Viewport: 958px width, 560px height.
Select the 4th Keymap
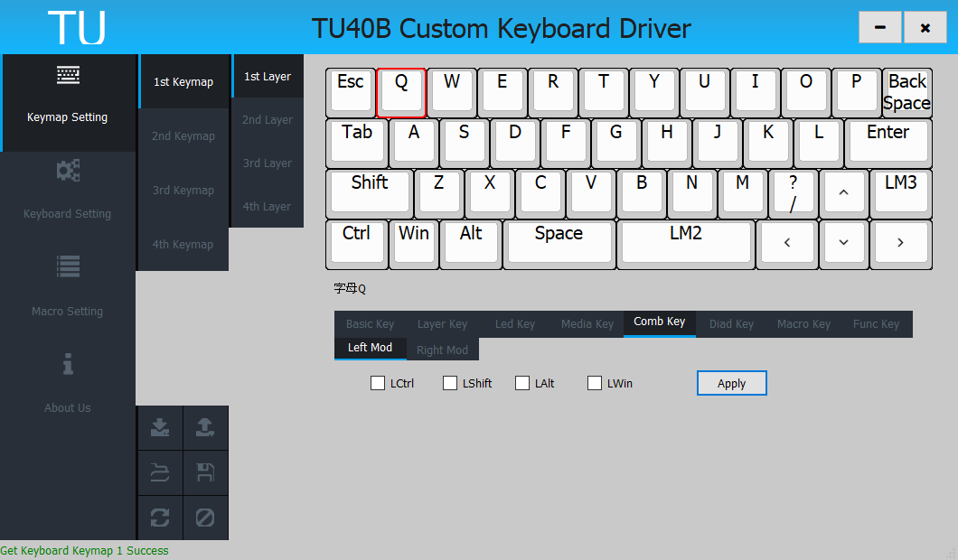pyautogui.click(x=183, y=244)
